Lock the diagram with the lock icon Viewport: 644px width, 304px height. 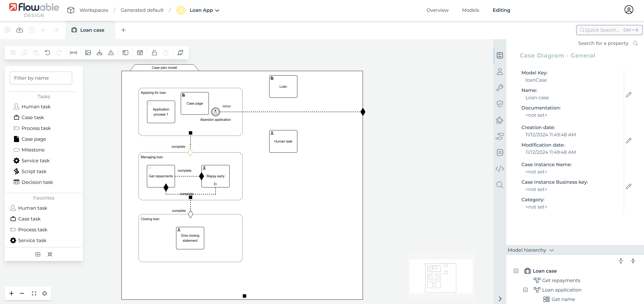[x=154, y=52]
